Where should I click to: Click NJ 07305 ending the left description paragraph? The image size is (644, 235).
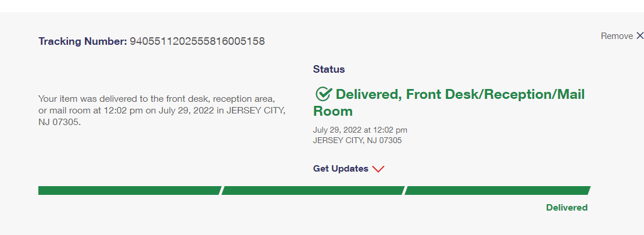(x=59, y=122)
